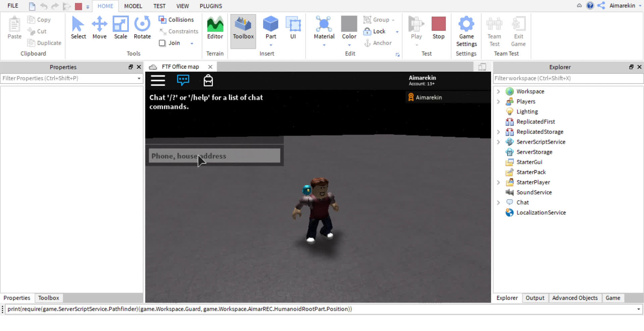Switch to the MODEL ribbon tab

pos(133,6)
